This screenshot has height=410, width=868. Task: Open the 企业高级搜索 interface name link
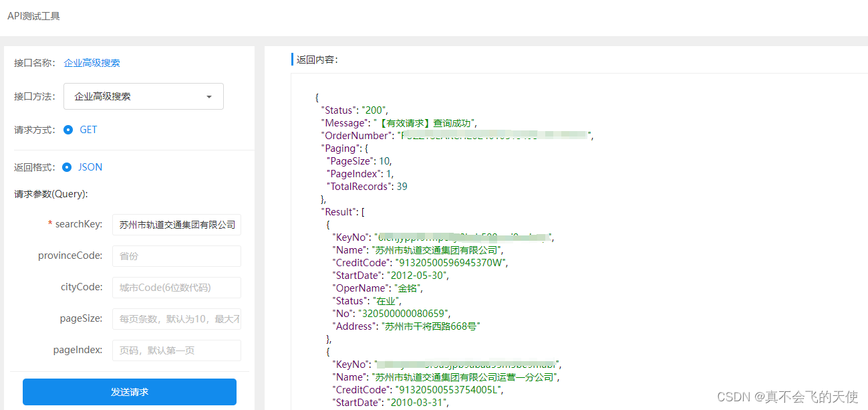(x=92, y=63)
